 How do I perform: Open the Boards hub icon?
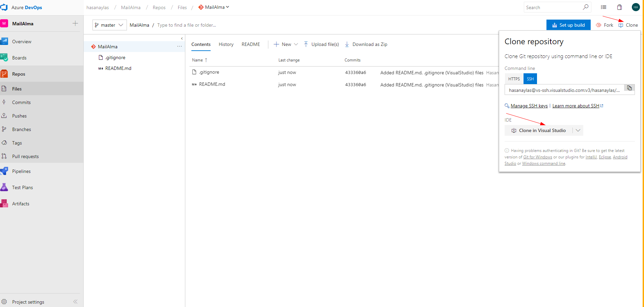click(x=4, y=58)
